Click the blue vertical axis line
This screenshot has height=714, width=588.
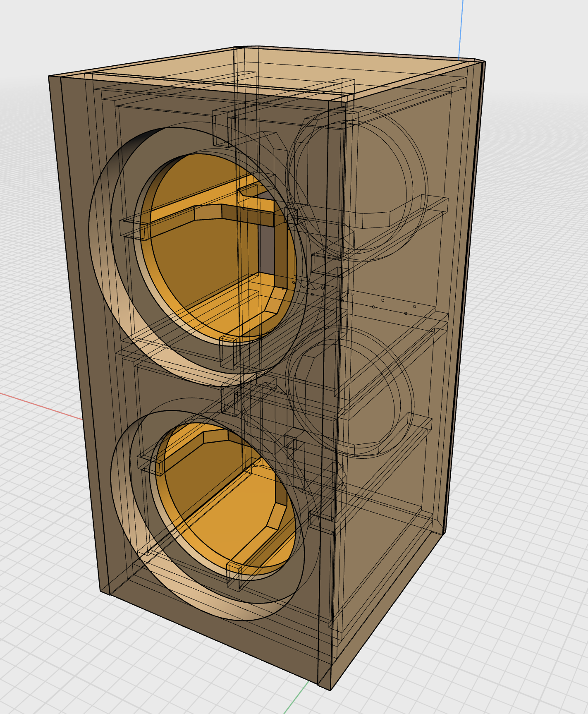(x=461, y=29)
